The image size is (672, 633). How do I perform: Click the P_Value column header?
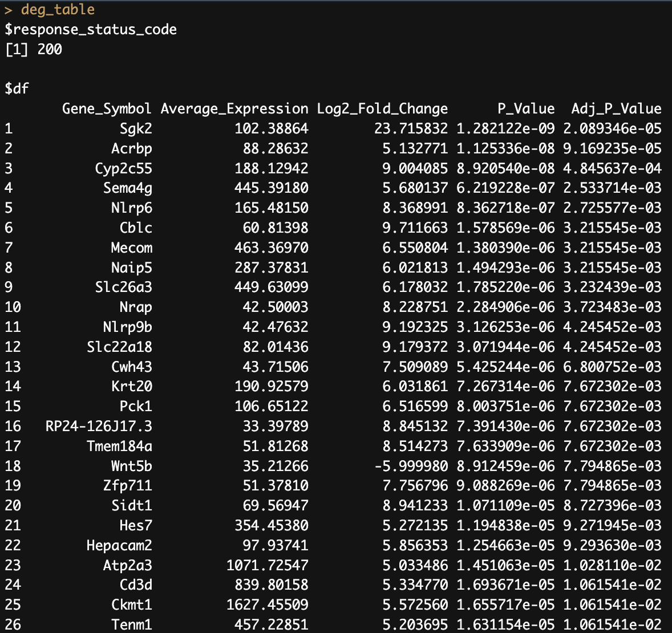[526, 109]
